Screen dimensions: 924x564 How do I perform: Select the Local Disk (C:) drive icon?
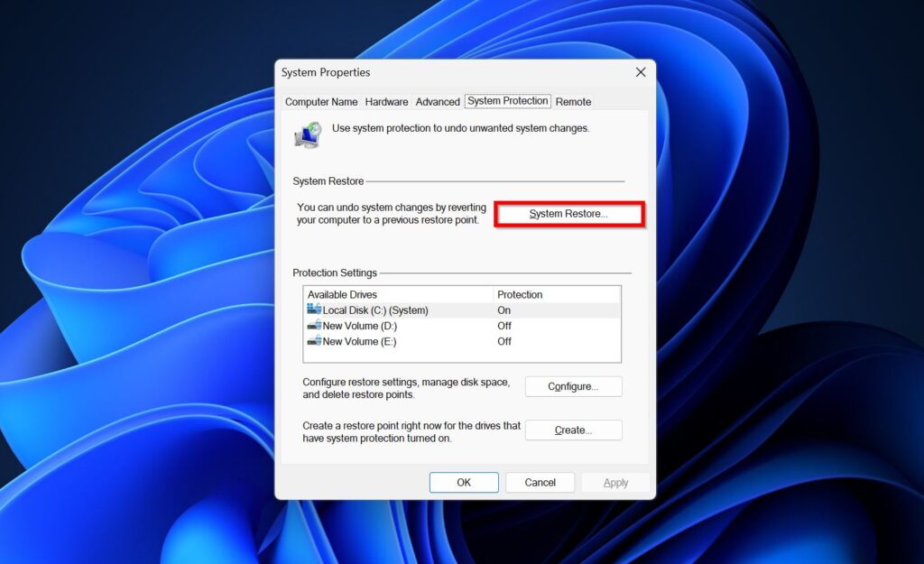tap(314, 310)
